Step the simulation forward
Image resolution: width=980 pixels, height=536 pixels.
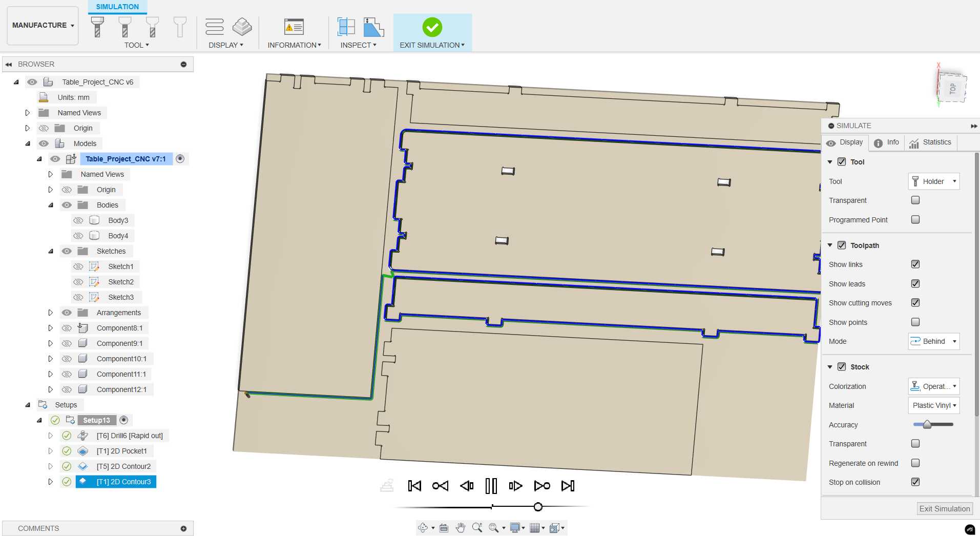tap(515, 485)
